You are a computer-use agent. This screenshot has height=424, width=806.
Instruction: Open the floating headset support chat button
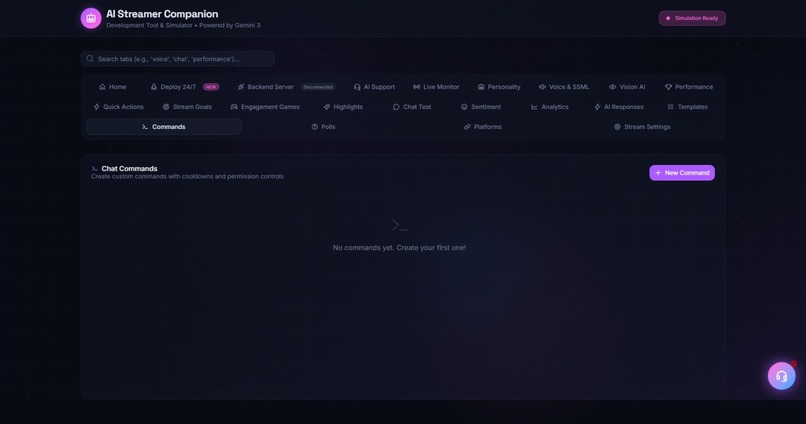(x=781, y=376)
